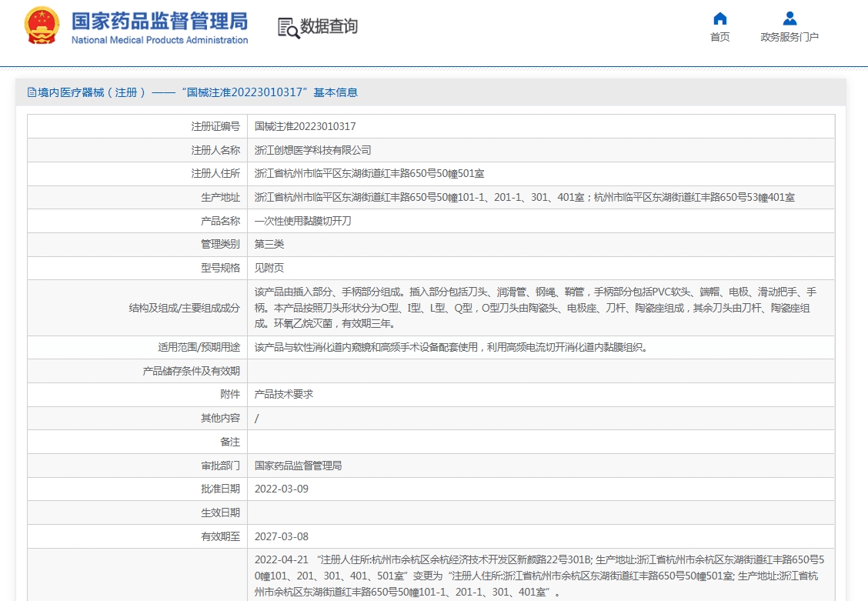
Task: Click the 国家药品监督管理局 site title
Action: (x=159, y=21)
